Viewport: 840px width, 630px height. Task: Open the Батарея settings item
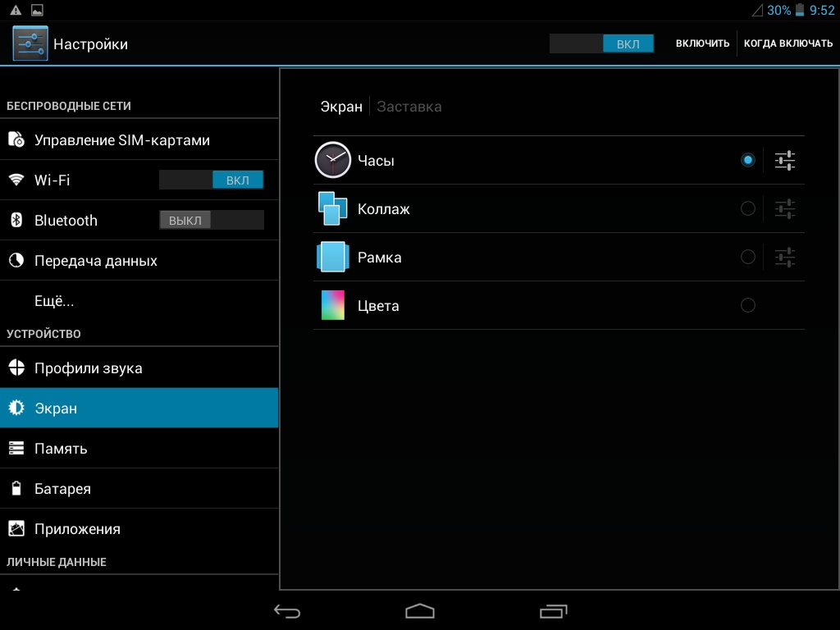click(62, 489)
